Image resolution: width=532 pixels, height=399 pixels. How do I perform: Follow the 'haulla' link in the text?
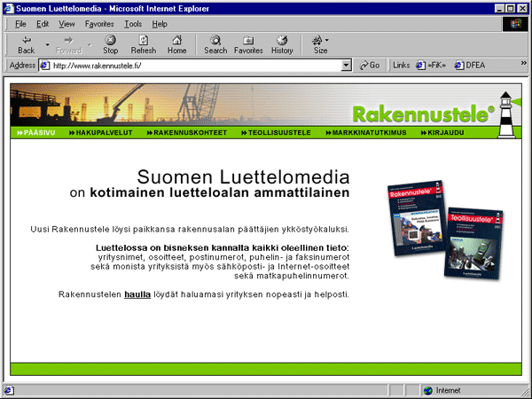(x=137, y=294)
